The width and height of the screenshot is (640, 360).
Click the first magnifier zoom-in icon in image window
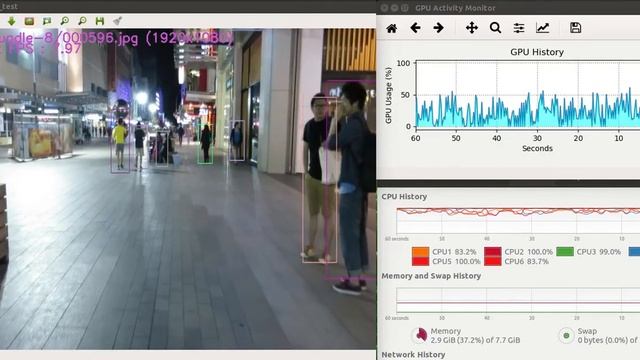pos(64,21)
